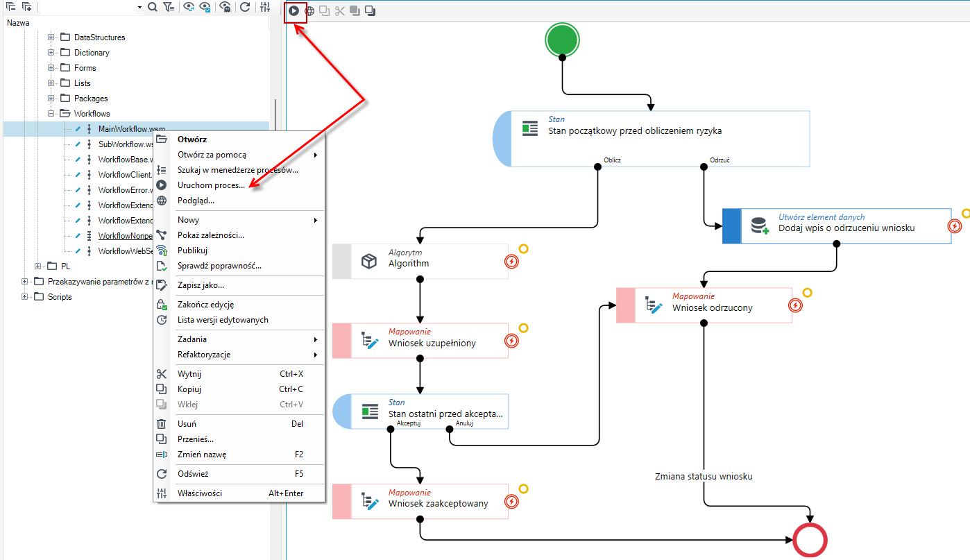
Task: Click the refresh icon in explorer toolbar
Action: click(244, 7)
